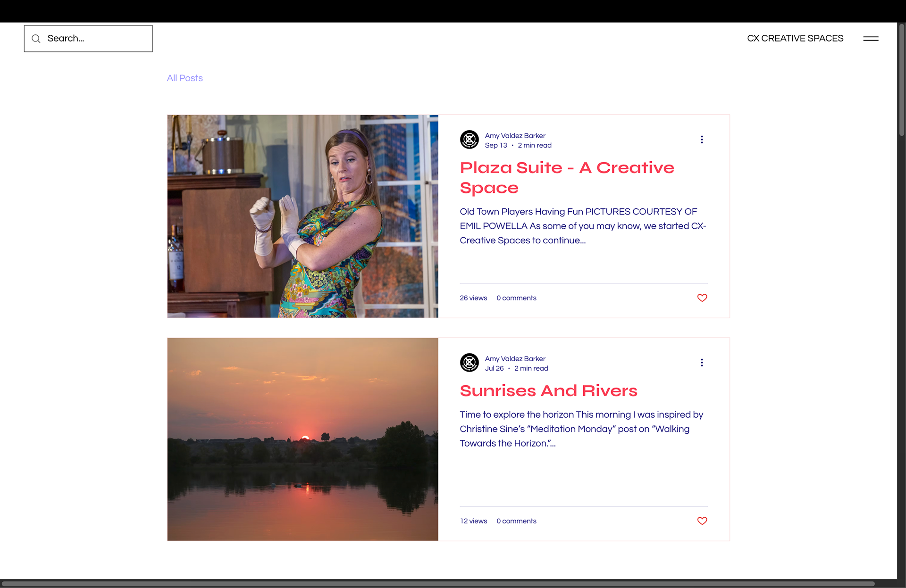
Task: View 0 comments on Sunrises post
Action: tap(516, 521)
